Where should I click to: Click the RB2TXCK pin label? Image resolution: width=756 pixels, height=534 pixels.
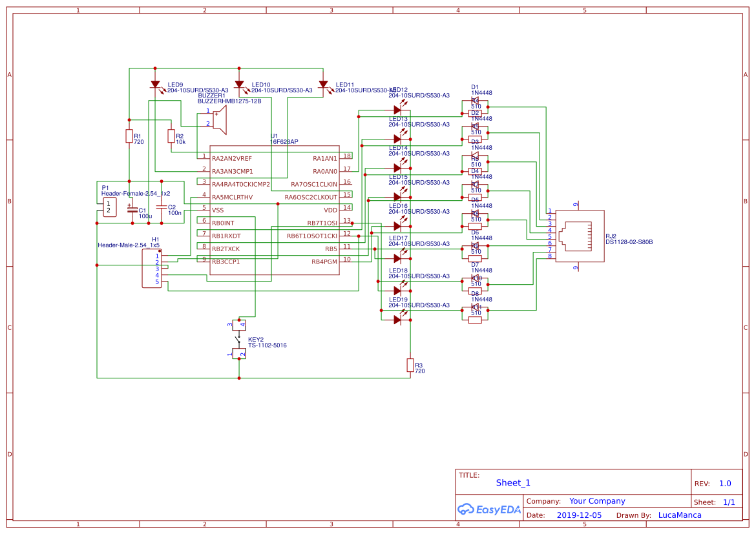[x=226, y=249]
